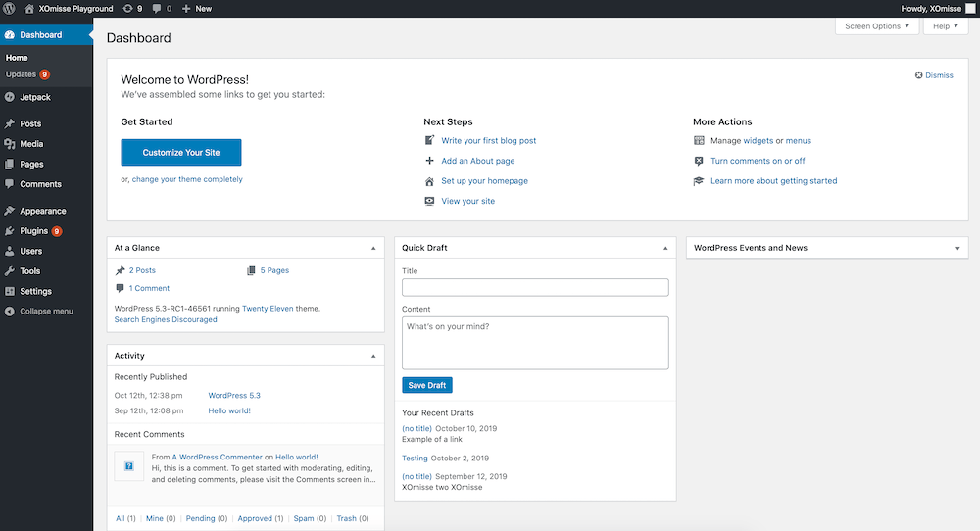Viewport: 980px width, 531px height.
Task: Click the Save Draft button
Action: pyautogui.click(x=427, y=385)
